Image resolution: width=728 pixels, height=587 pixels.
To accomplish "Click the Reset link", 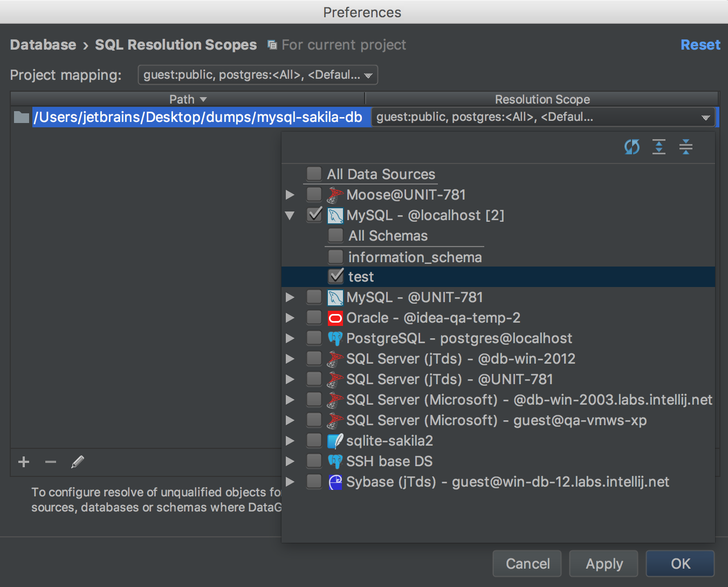I will (700, 45).
